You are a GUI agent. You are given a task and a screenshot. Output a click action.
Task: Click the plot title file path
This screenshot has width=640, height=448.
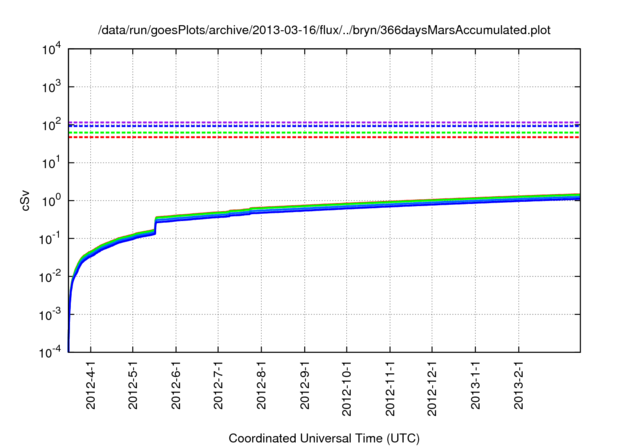click(x=324, y=30)
